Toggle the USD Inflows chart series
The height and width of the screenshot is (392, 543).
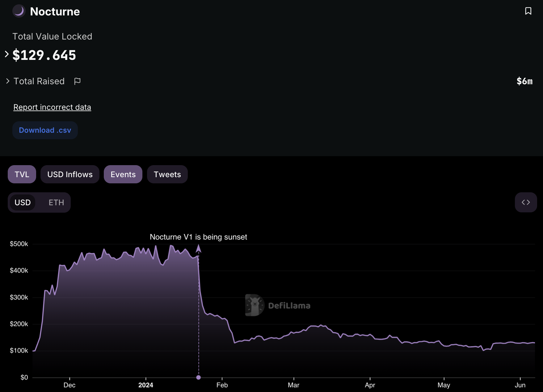[70, 174]
